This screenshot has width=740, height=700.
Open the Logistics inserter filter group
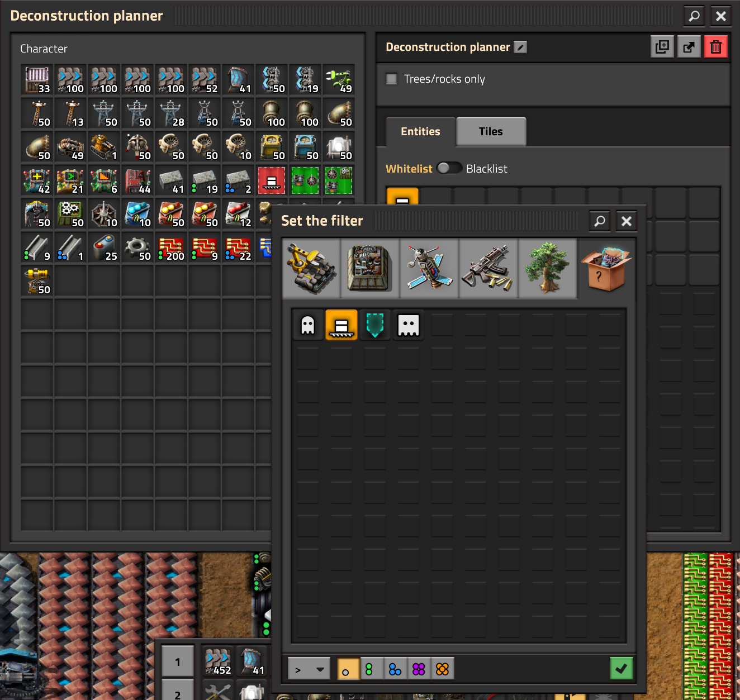tap(311, 269)
